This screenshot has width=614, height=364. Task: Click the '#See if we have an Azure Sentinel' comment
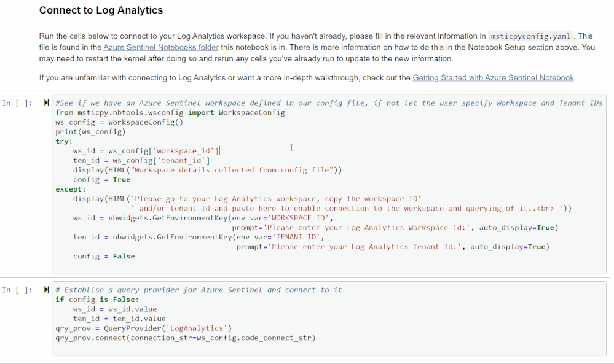pos(329,103)
